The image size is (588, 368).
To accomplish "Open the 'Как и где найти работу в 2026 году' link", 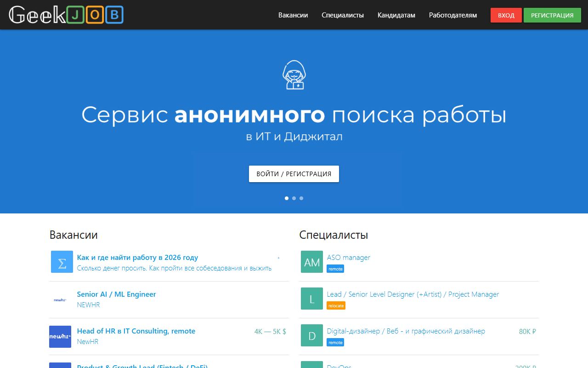I will [137, 258].
